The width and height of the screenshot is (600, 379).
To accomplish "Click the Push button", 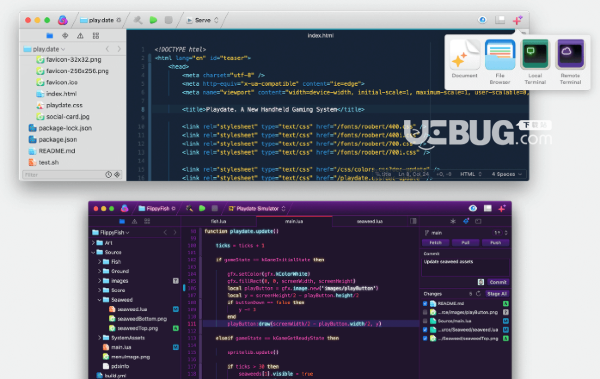I will pyautogui.click(x=496, y=243).
